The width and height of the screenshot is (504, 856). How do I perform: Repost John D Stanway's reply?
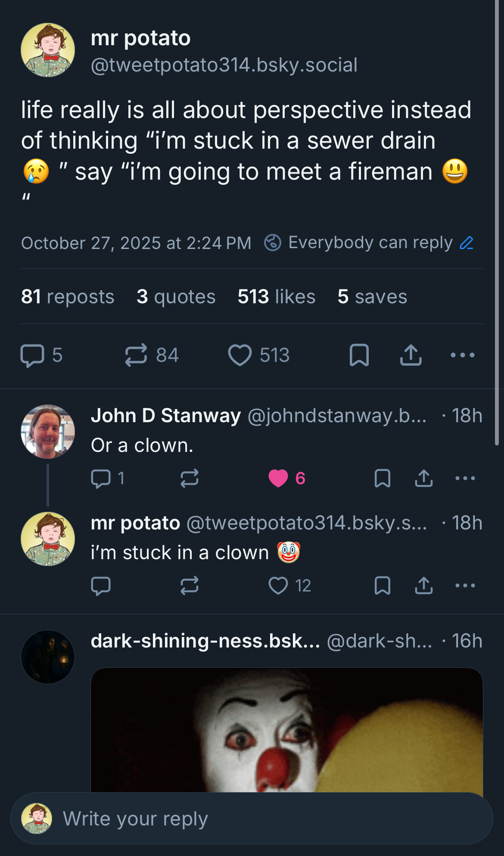click(190, 478)
